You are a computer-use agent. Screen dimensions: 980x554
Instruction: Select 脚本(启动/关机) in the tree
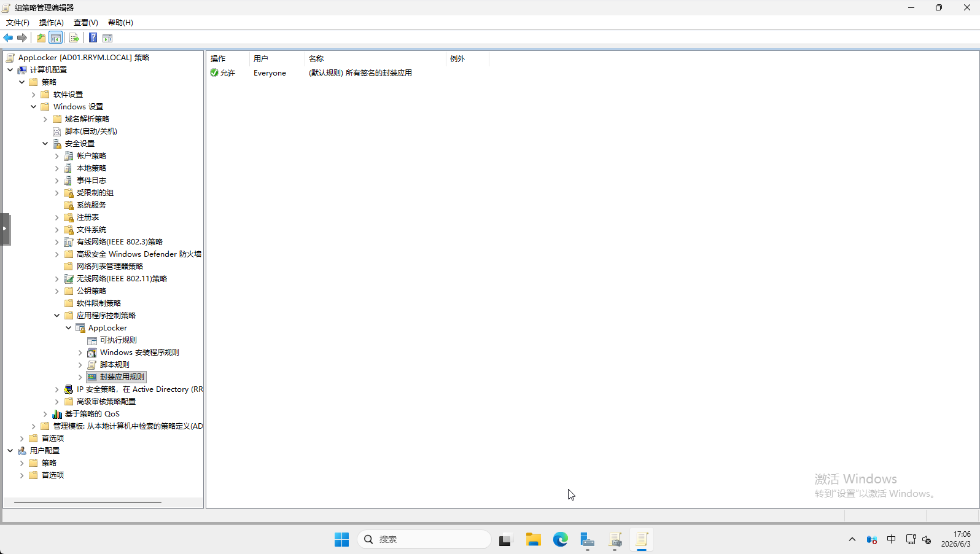90,131
